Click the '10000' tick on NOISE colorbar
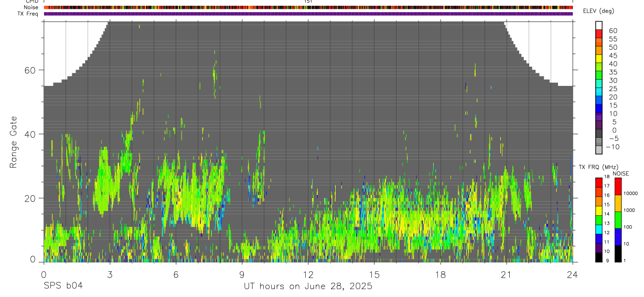Viewport: 644px width, 297px height. point(630,193)
